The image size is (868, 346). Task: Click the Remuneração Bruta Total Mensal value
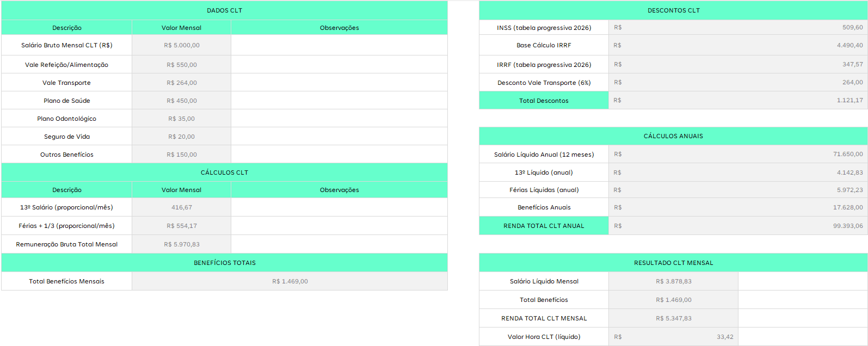click(181, 244)
